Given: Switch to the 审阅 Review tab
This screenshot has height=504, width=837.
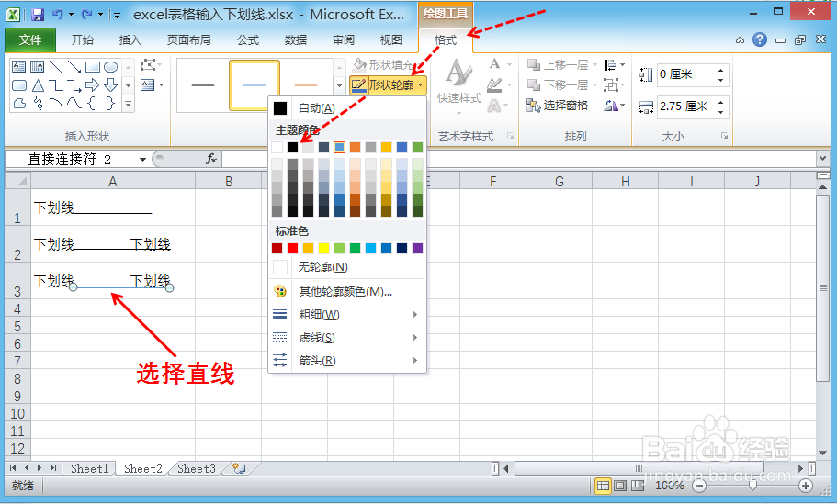Looking at the screenshot, I should pos(344,40).
